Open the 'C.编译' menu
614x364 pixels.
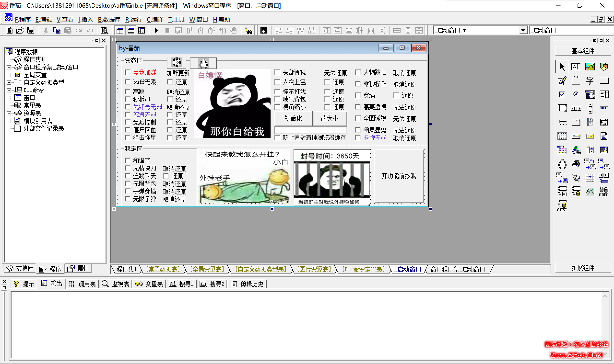click(x=155, y=19)
